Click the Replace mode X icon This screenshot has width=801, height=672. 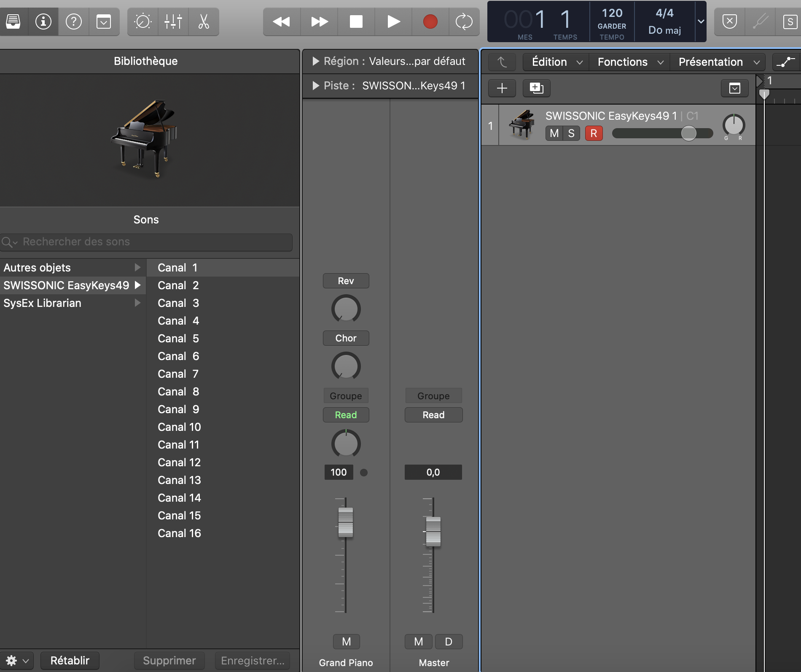[x=730, y=22]
